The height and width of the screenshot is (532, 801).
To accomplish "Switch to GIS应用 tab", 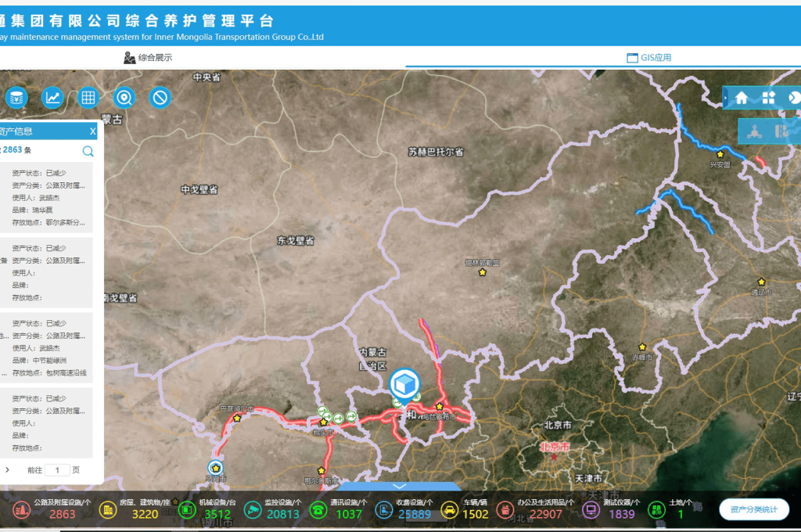I will coord(649,57).
